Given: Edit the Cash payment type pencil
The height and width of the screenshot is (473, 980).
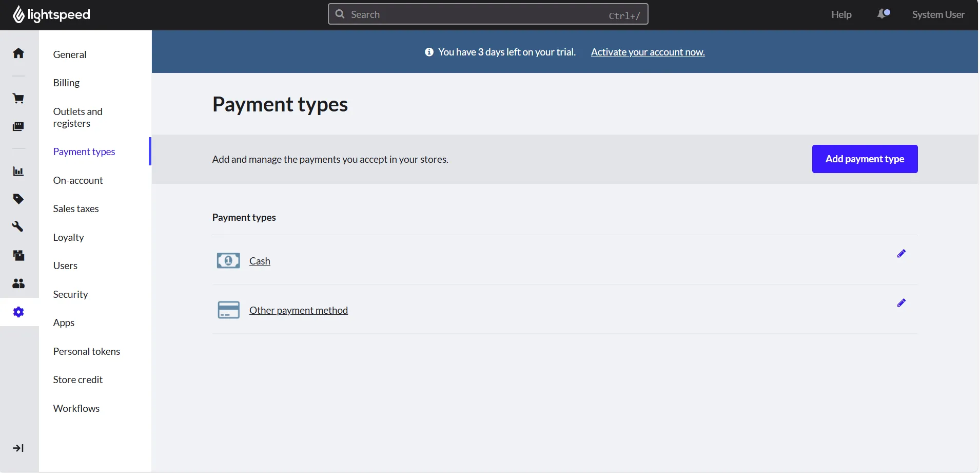Looking at the screenshot, I should coord(901,254).
